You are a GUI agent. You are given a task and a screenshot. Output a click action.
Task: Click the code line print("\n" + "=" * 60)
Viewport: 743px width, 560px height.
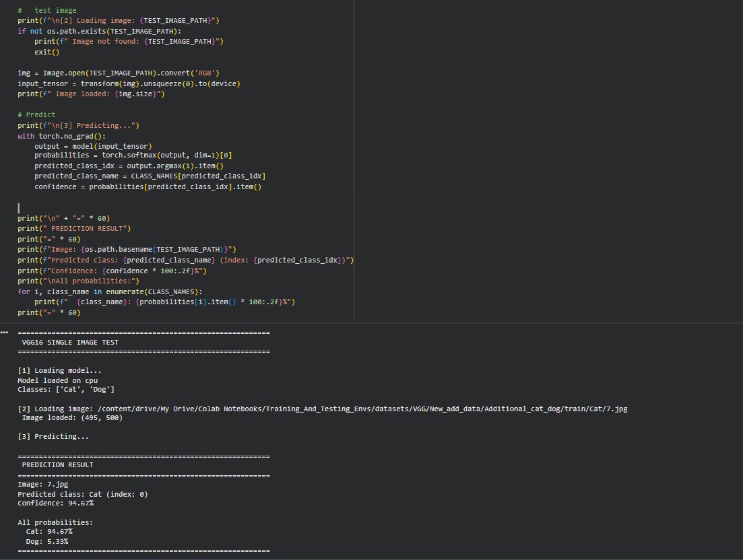[64, 219]
